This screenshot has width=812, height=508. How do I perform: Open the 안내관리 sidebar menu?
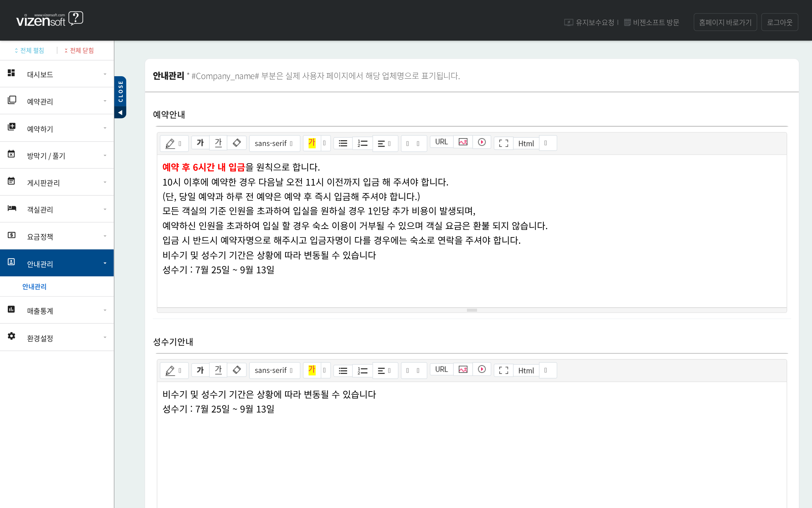(x=57, y=263)
